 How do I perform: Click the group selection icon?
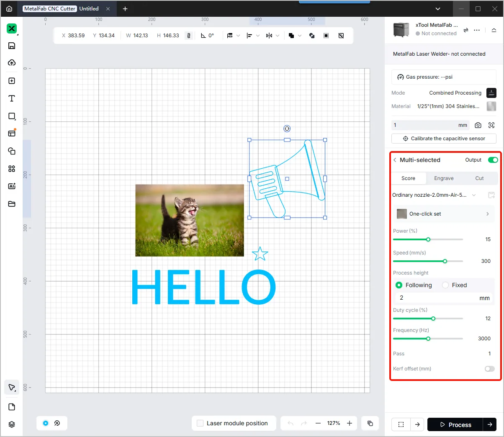click(326, 36)
